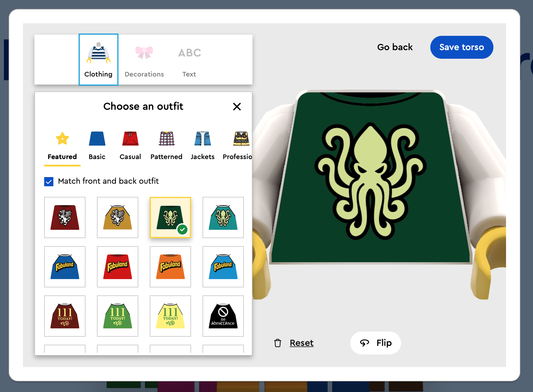Select the black No Admittance torso

pos(223,316)
